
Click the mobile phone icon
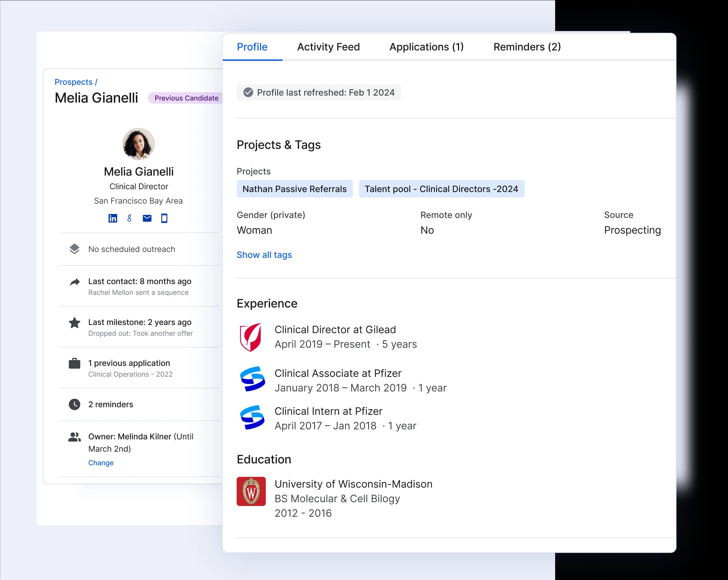(164, 218)
